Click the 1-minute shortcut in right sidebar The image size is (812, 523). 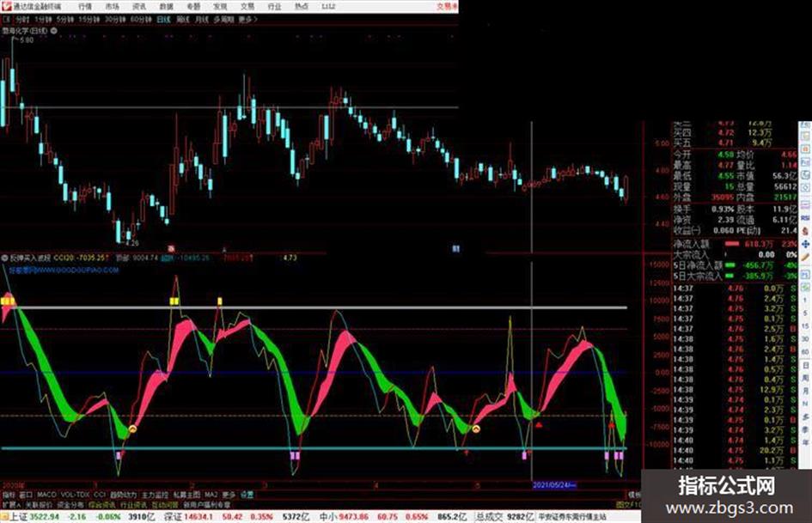point(805,301)
